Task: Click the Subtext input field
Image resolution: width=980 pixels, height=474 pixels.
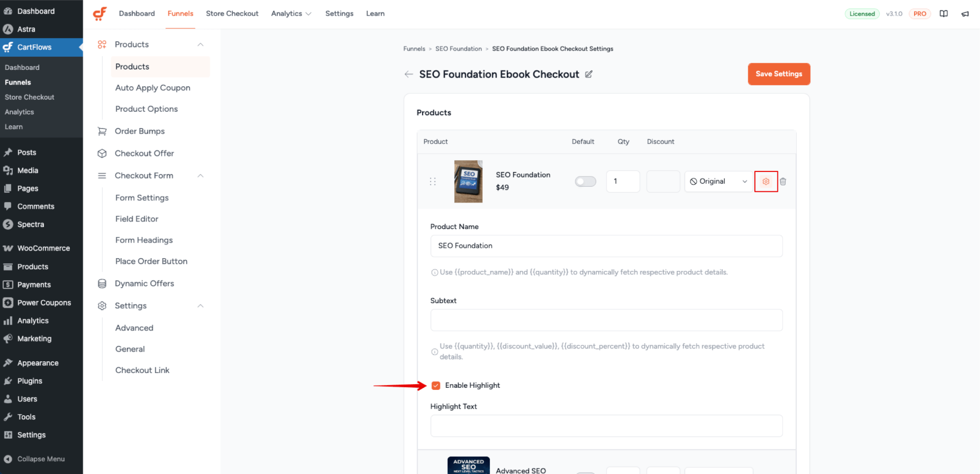Action: 606,320
